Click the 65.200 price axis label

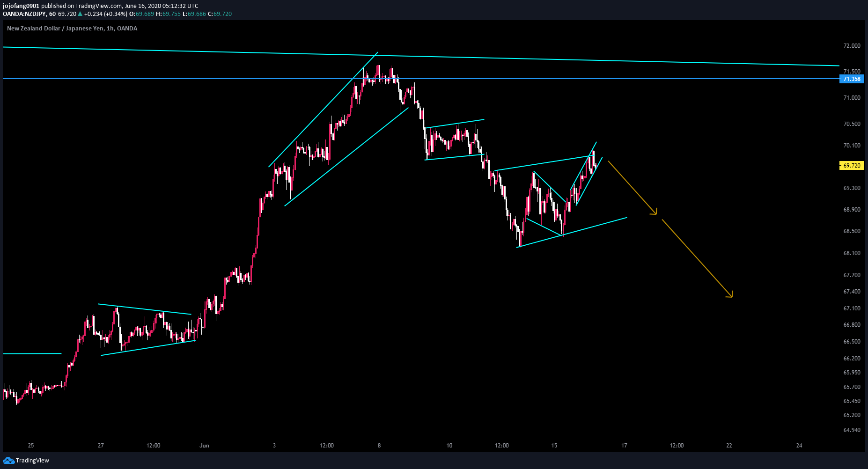point(852,415)
